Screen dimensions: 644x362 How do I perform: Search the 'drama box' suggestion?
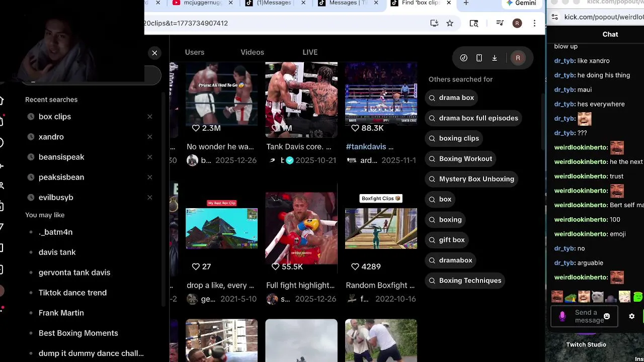pos(452,98)
